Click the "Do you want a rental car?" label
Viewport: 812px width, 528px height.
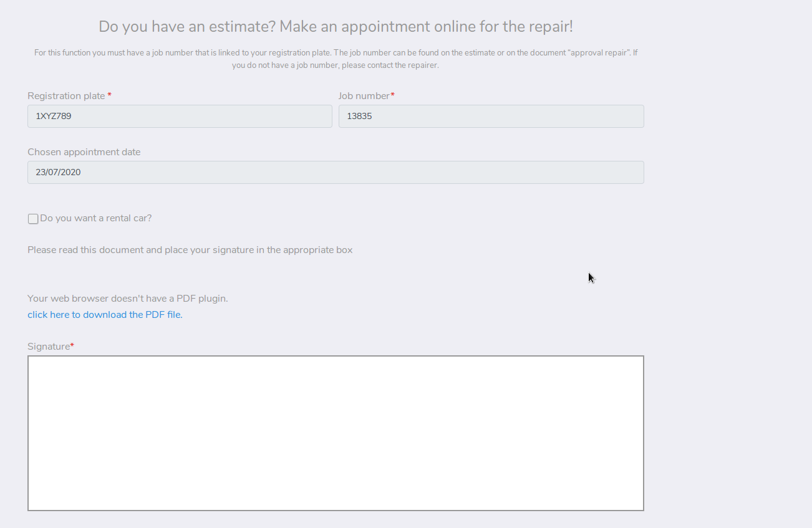click(96, 218)
